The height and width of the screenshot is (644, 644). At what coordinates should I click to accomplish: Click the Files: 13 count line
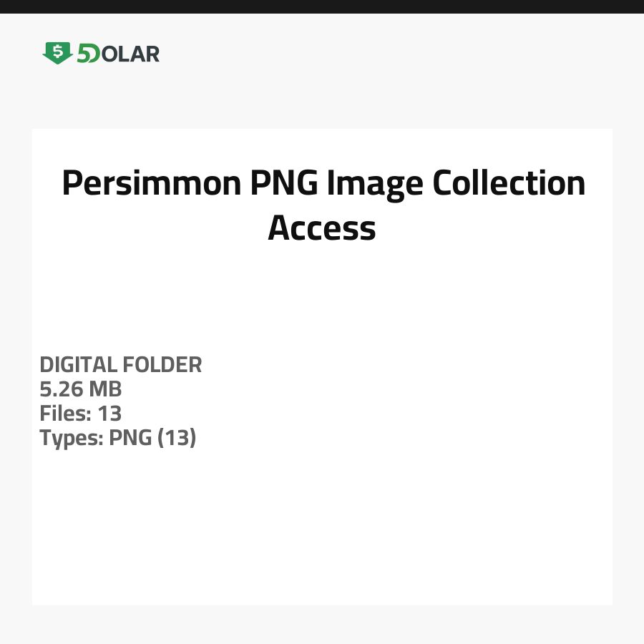tap(81, 414)
